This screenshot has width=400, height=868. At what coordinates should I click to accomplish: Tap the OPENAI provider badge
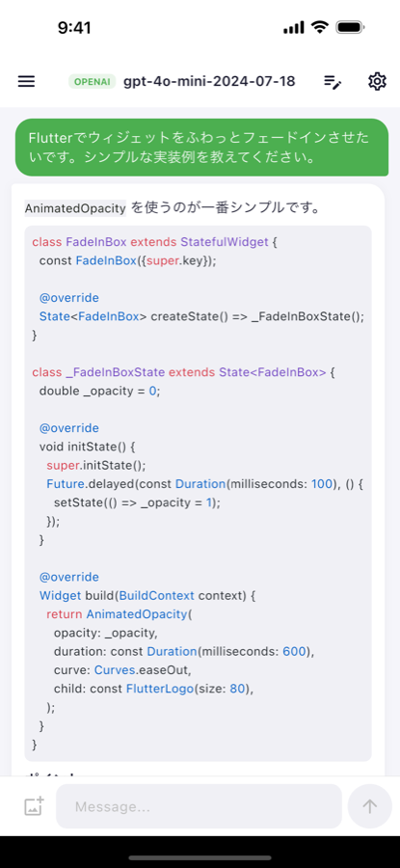pos(92,82)
